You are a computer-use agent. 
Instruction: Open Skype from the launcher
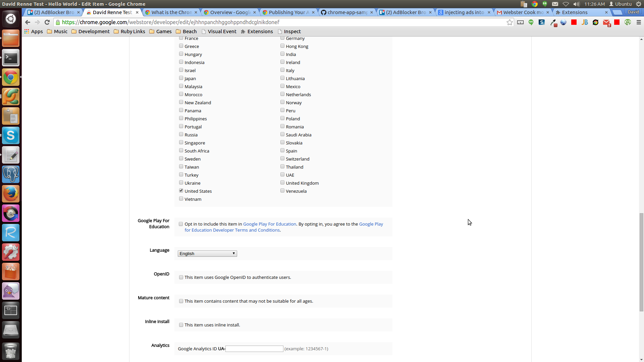(11, 135)
